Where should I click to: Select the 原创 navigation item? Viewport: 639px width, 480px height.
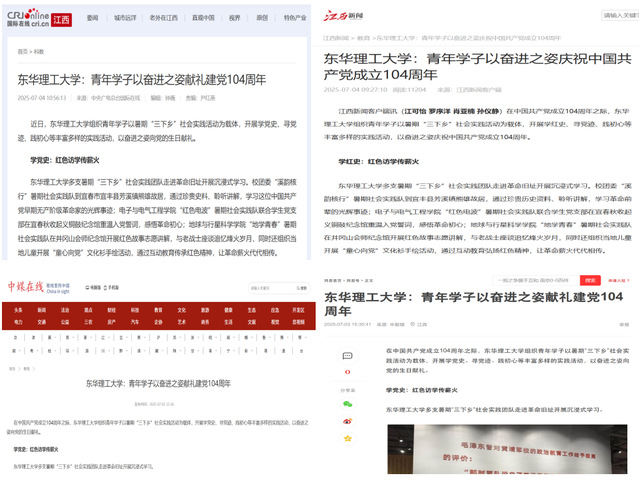click(x=262, y=18)
